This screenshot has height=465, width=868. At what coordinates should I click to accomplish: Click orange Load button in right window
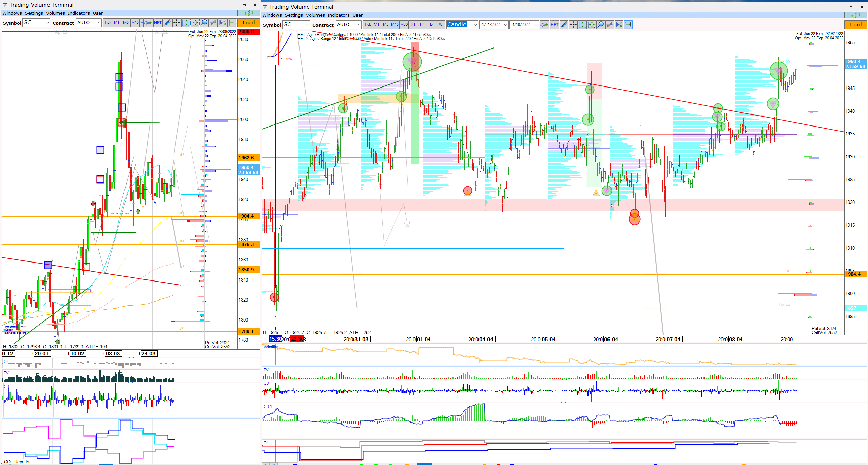[x=855, y=24]
